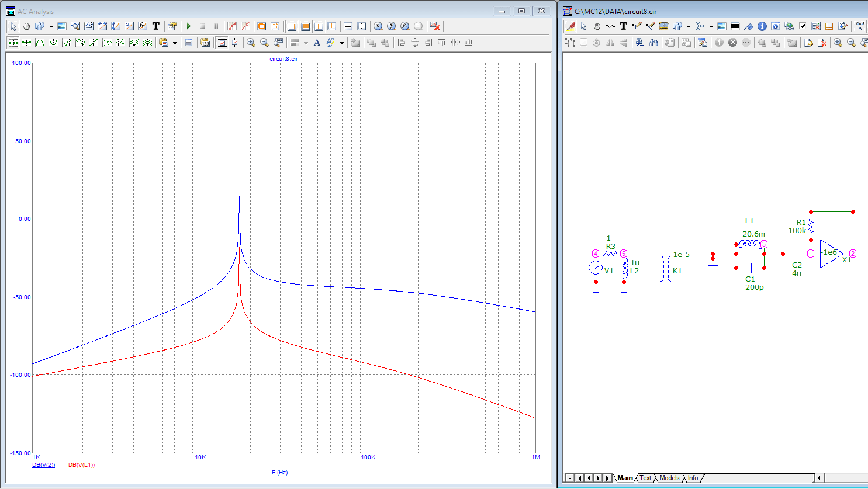Screen dimensions: 868x489
Task: Toggle tokens display on curves
Action: point(245,26)
